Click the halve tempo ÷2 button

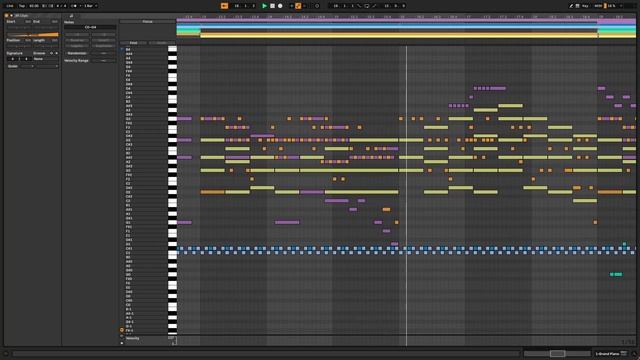click(x=77, y=35)
